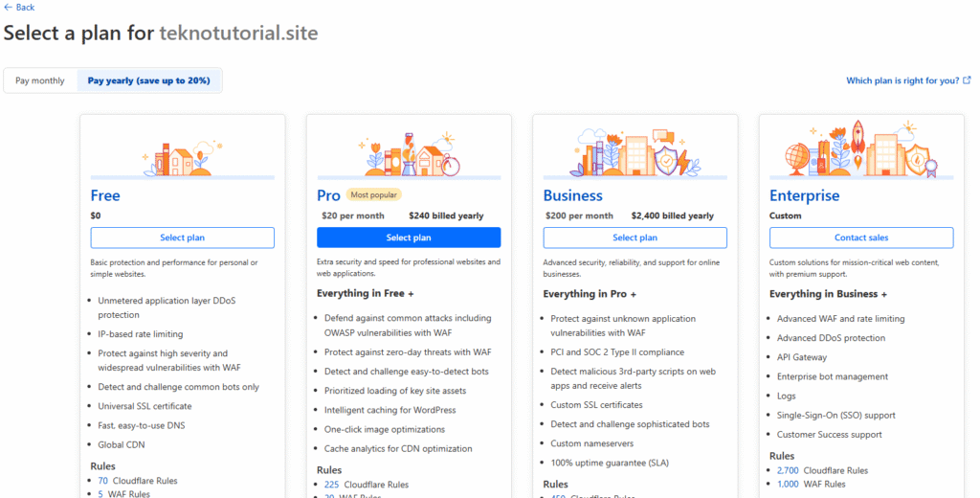Click 'Prioritized loading of key site assets'
The height and width of the screenshot is (498, 980).
click(395, 391)
